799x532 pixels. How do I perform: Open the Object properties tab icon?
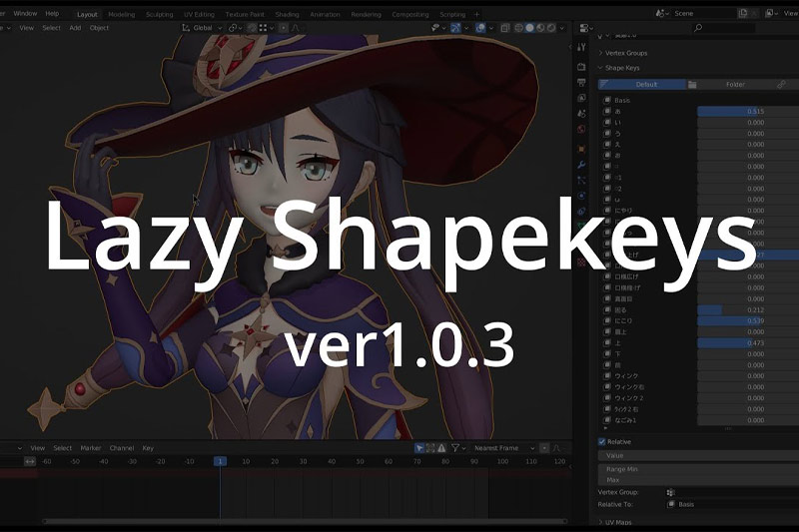pyautogui.click(x=581, y=149)
